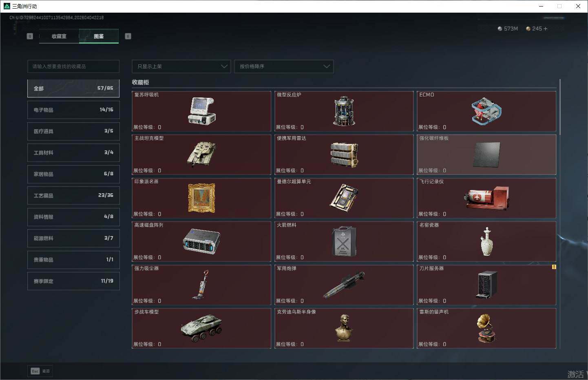
Task: Open the 工具材料 category
Action: click(x=73, y=153)
